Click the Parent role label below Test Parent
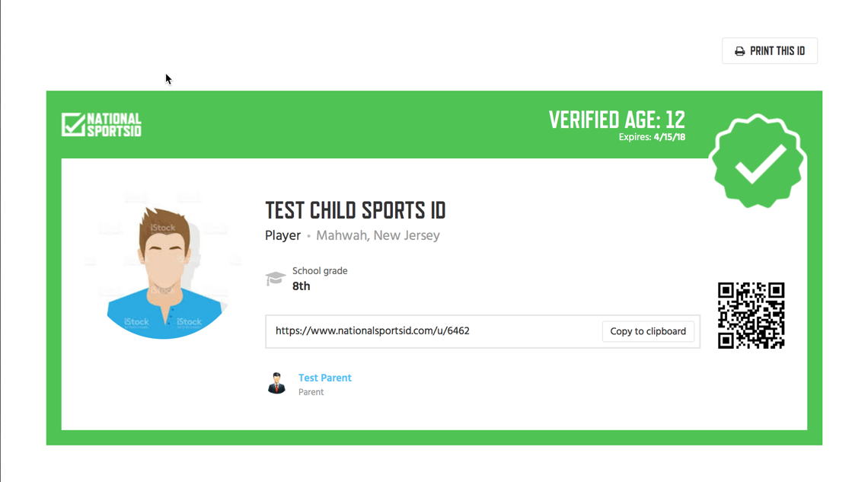 tap(311, 392)
